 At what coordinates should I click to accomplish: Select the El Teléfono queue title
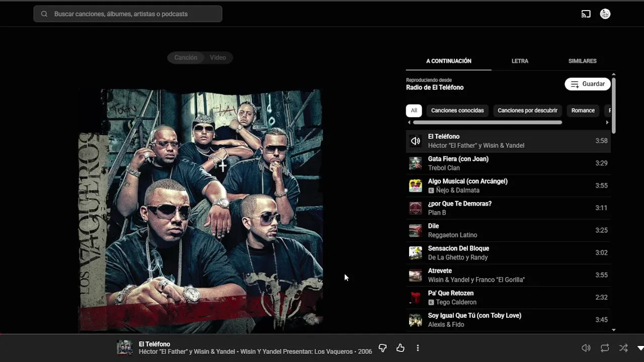[444, 137]
